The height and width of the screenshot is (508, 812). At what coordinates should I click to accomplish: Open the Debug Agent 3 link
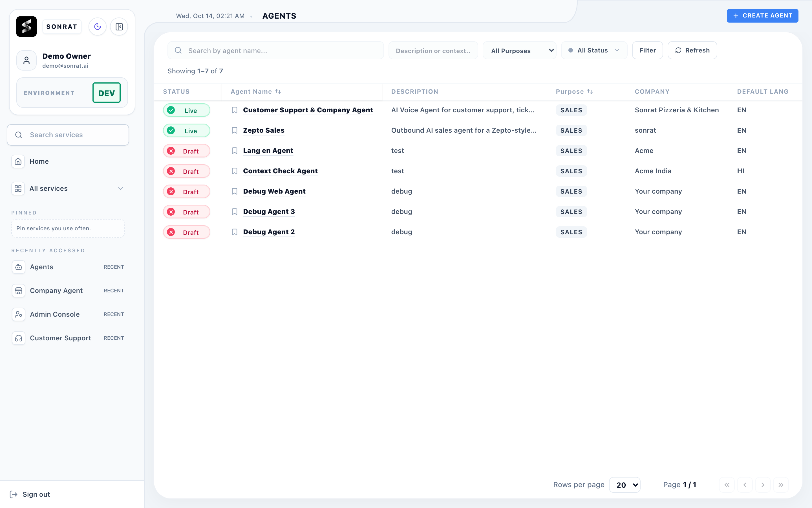pyautogui.click(x=269, y=212)
